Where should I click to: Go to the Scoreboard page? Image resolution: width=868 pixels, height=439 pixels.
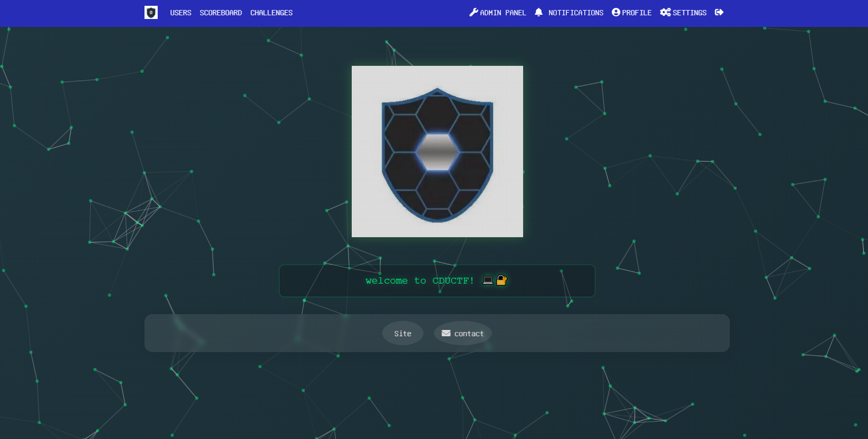tap(220, 13)
